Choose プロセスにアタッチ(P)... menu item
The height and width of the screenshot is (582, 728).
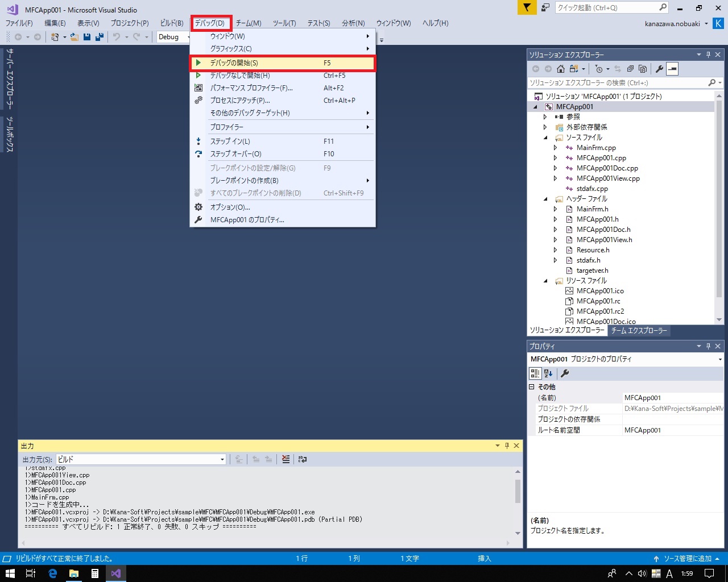click(x=282, y=101)
